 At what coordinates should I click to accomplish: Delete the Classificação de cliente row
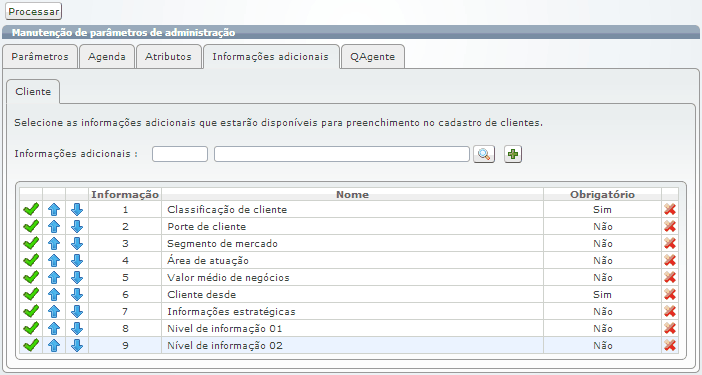670,209
